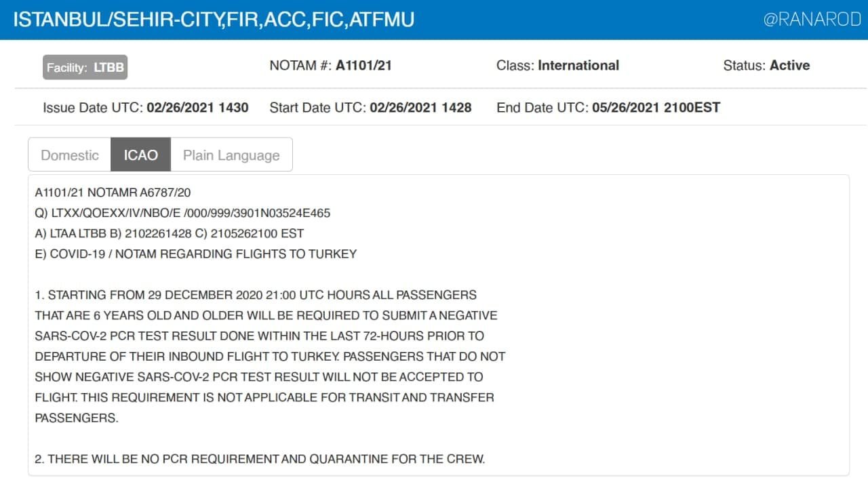This screenshot has height=503, width=868.
Task: Switch to the Domestic tab
Action: [70, 155]
